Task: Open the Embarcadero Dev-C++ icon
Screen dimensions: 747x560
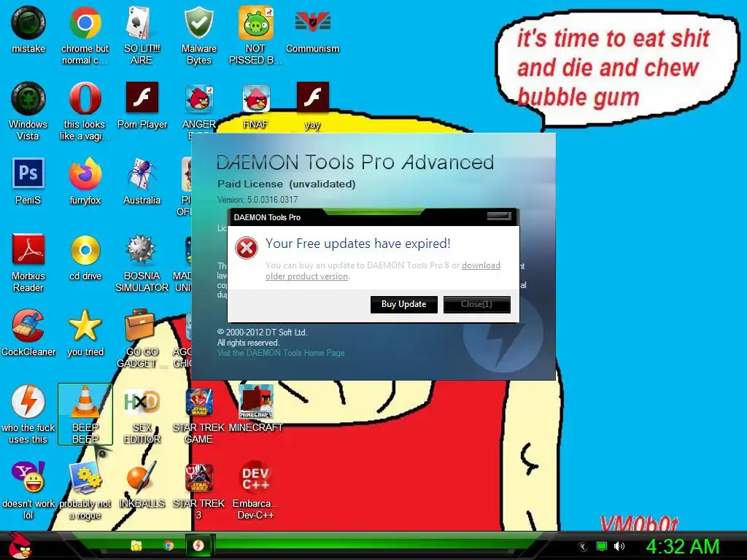Action: [x=256, y=478]
